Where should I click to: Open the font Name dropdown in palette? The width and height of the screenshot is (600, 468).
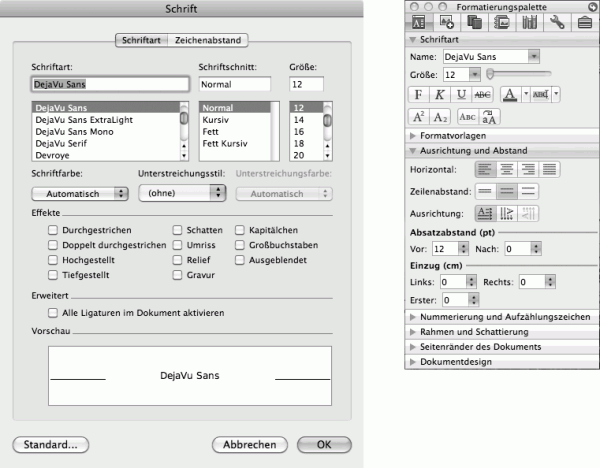coord(533,57)
